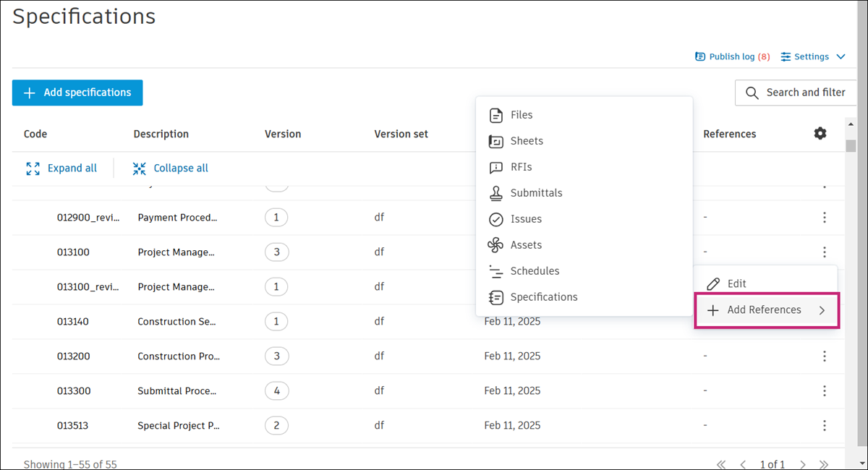The image size is (868, 470).
Task: Open the more options menu for row 013300
Action: [824, 390]
